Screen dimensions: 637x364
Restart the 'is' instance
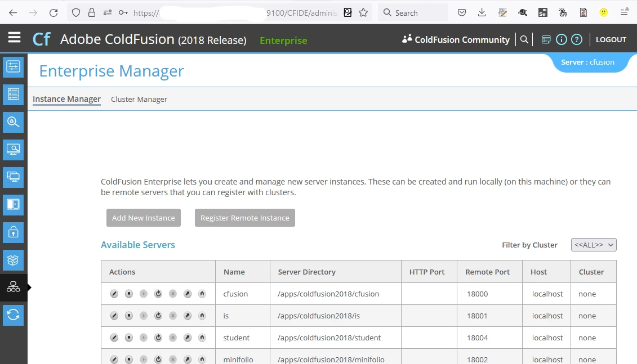[158, 316]
